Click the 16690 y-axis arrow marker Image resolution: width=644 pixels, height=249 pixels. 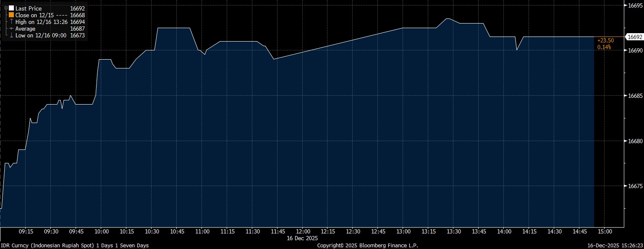point(626,50)
